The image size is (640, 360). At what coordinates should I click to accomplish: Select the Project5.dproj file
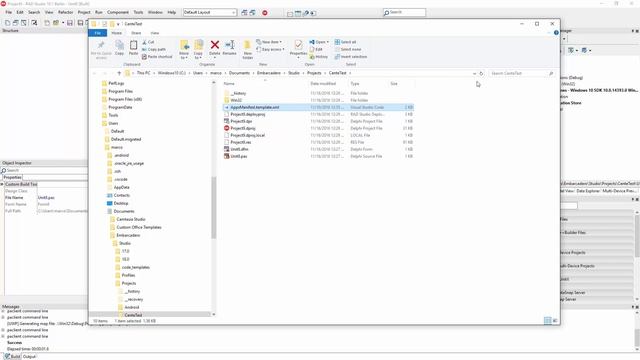318,128
